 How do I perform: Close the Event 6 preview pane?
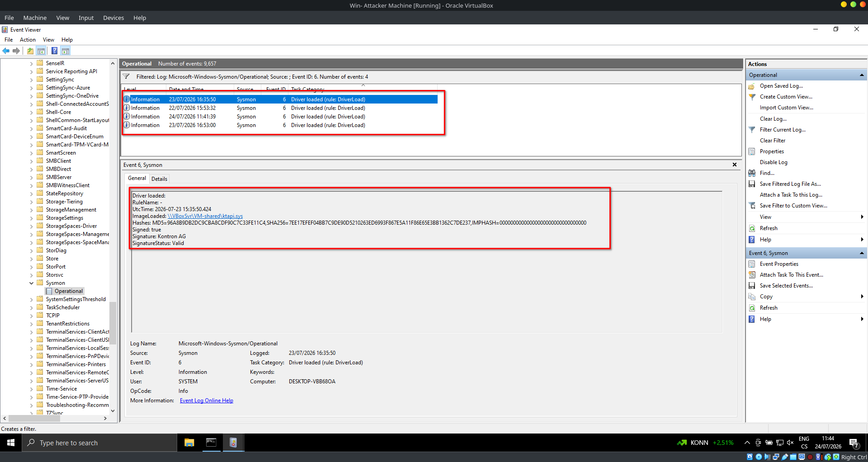pyautogui.click(x=735, y=165)
